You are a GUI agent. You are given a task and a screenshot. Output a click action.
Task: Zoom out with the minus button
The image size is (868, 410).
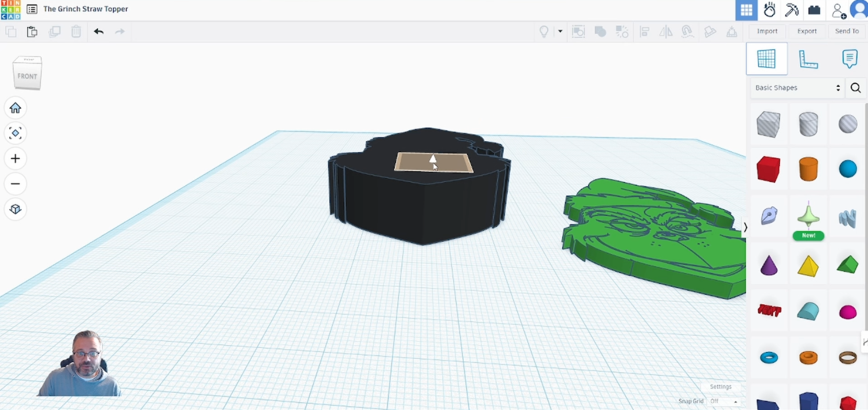coord(15,184)
